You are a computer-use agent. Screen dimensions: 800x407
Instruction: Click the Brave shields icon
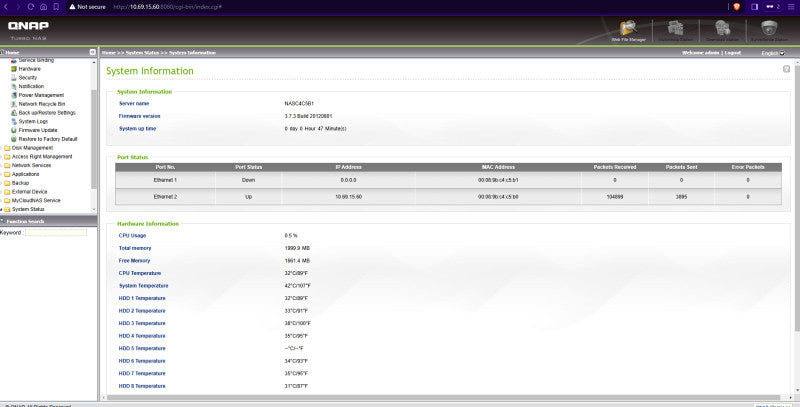point(737,7)
